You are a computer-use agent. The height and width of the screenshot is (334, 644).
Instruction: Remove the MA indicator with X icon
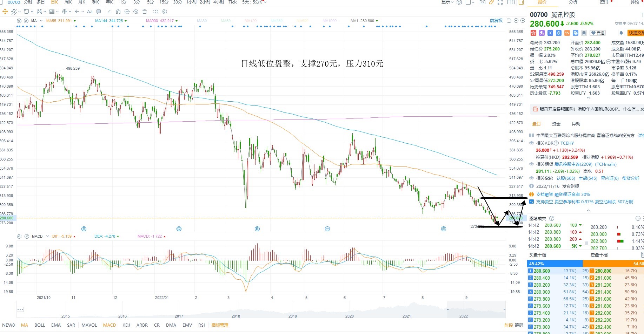point(26,21)
